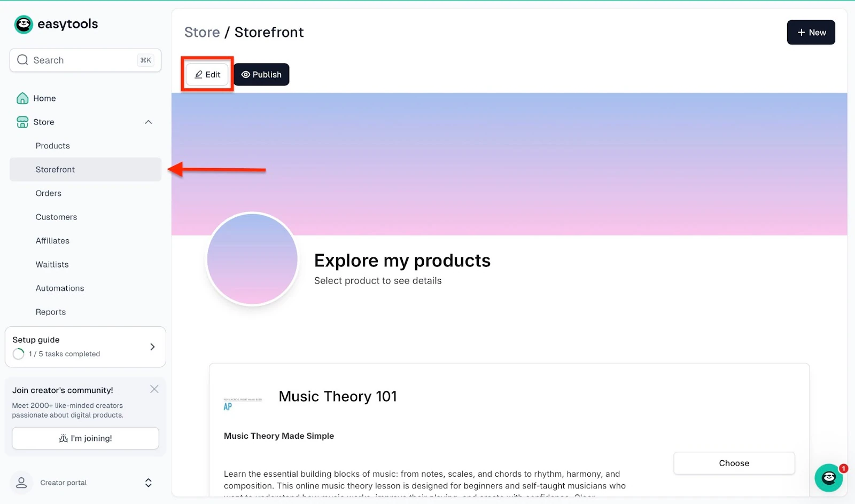Viewport: 855px width, 504px height.
Task: Click the round gradient profile avatar
Action: [x=252, y=259]
